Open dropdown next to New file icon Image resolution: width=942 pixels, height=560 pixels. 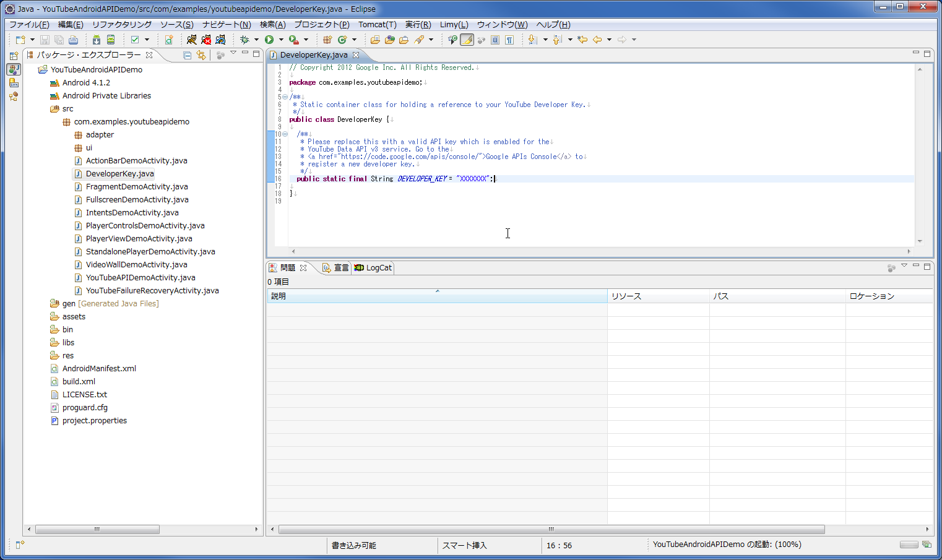click(32, 40)
